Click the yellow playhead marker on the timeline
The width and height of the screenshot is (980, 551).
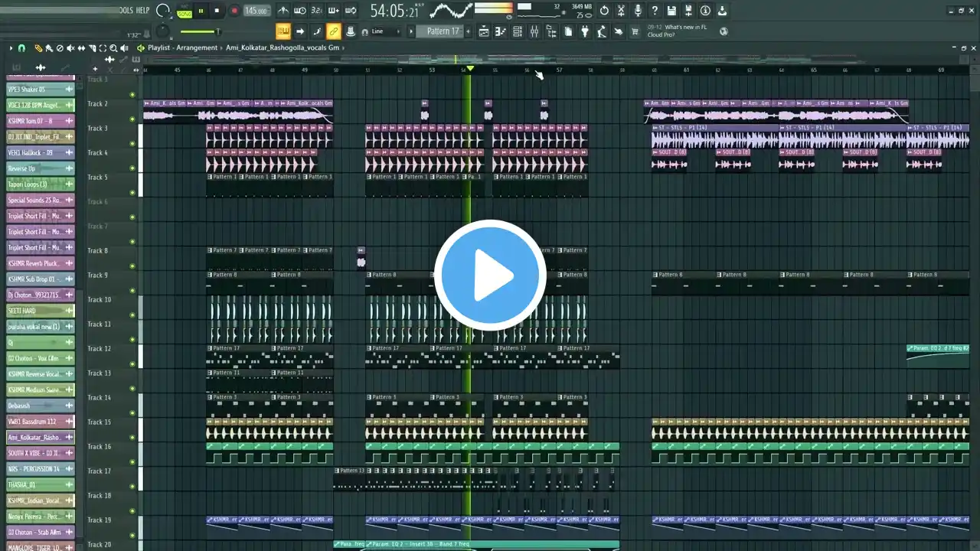470,69
